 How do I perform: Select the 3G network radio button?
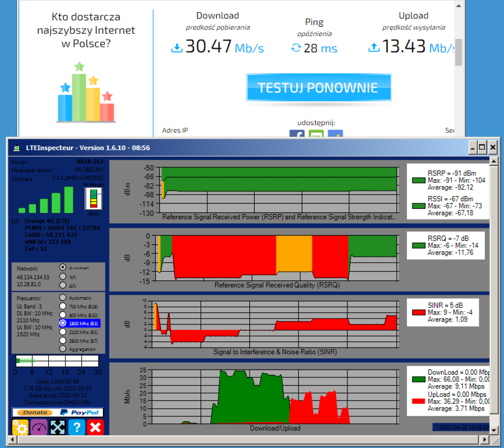(63, 276)
